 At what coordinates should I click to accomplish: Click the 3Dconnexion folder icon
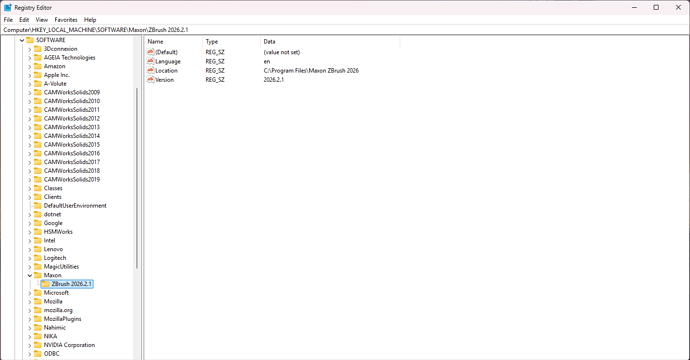[x=38, y=49]
